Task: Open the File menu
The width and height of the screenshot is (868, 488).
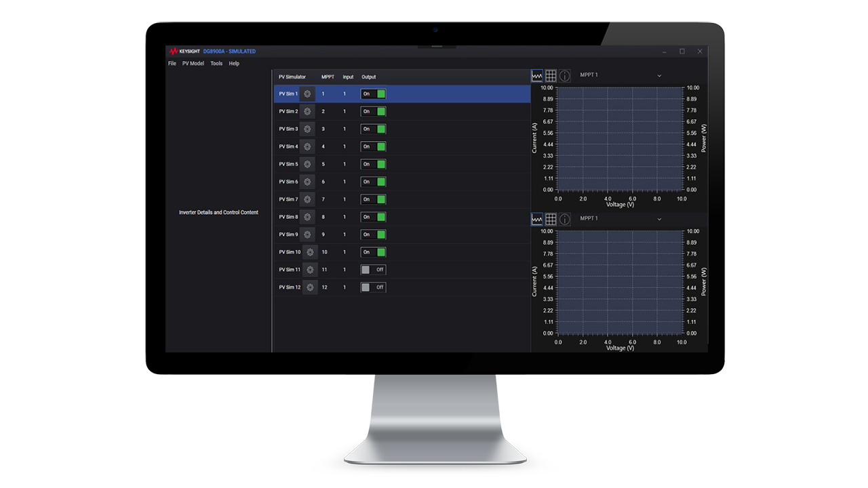Action: pos(172,63)
